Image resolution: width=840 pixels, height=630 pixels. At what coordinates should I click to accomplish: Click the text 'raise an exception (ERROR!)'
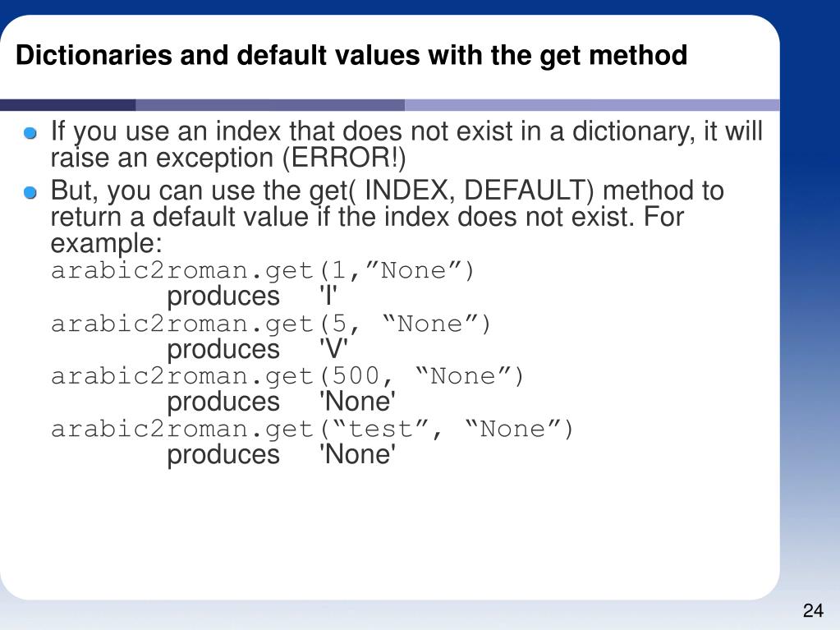click(x=228, y=158)
